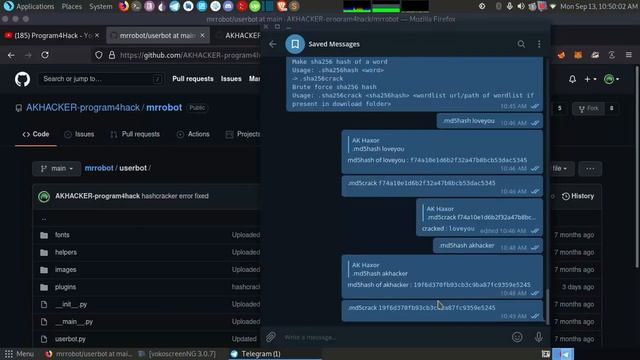Screen dimensions: 640x360
Task: Click the .md5hash loveyou message
Action: (489, 121)
